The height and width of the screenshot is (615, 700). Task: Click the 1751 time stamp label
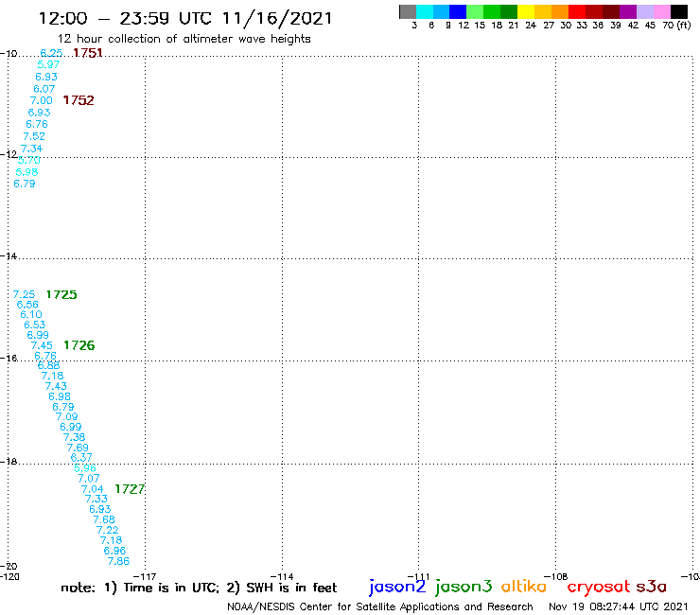coord(87,53)
